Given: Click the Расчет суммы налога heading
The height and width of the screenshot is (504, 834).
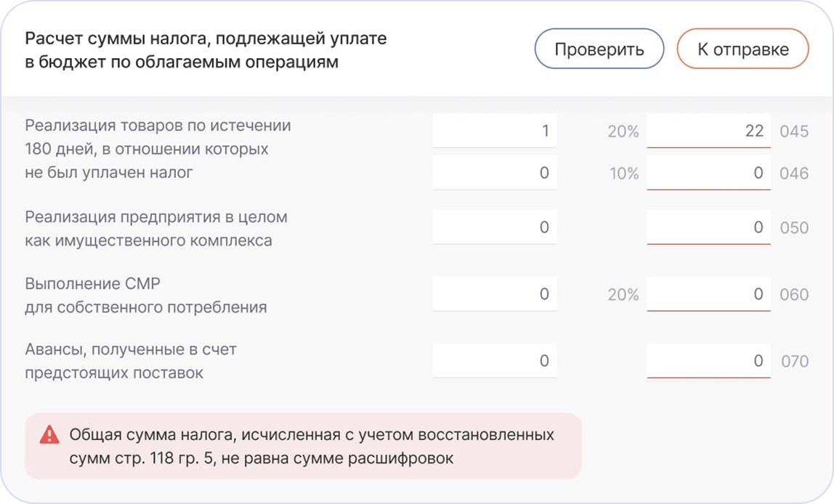Looking at the screenshot, I should 206,50.
